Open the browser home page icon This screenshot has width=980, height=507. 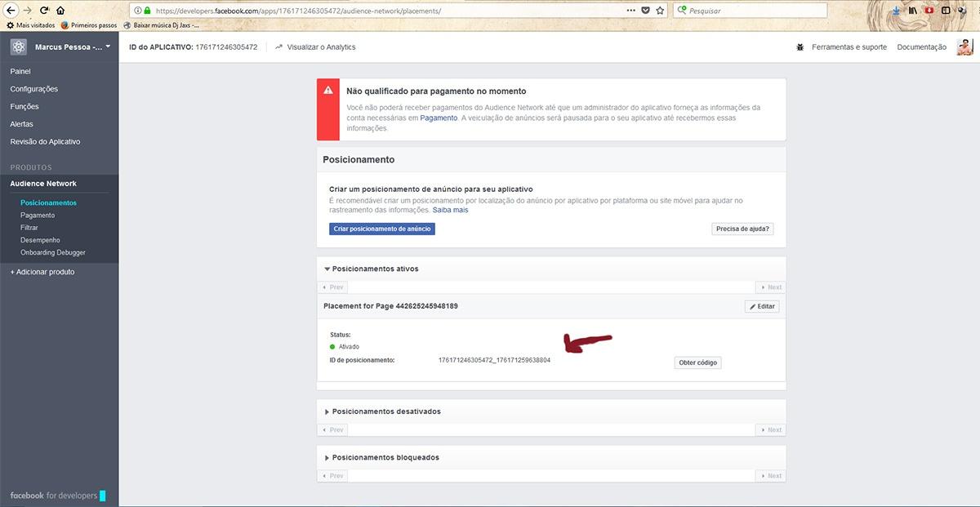(60, 11)
